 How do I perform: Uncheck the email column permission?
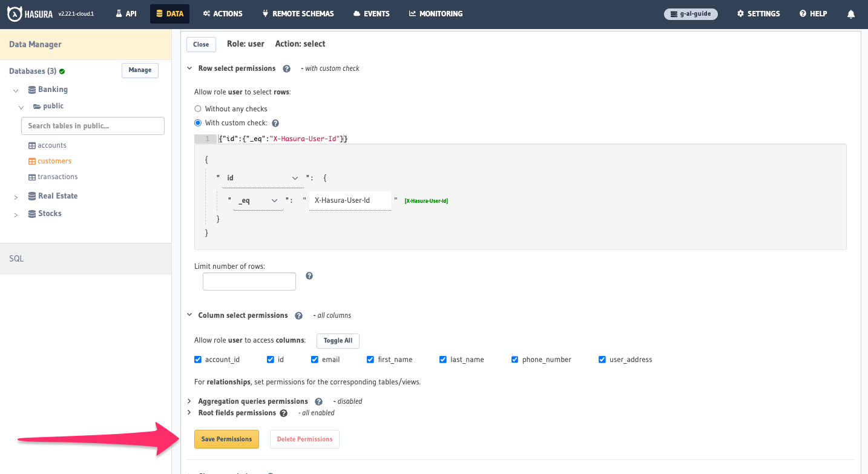[315, 359]
